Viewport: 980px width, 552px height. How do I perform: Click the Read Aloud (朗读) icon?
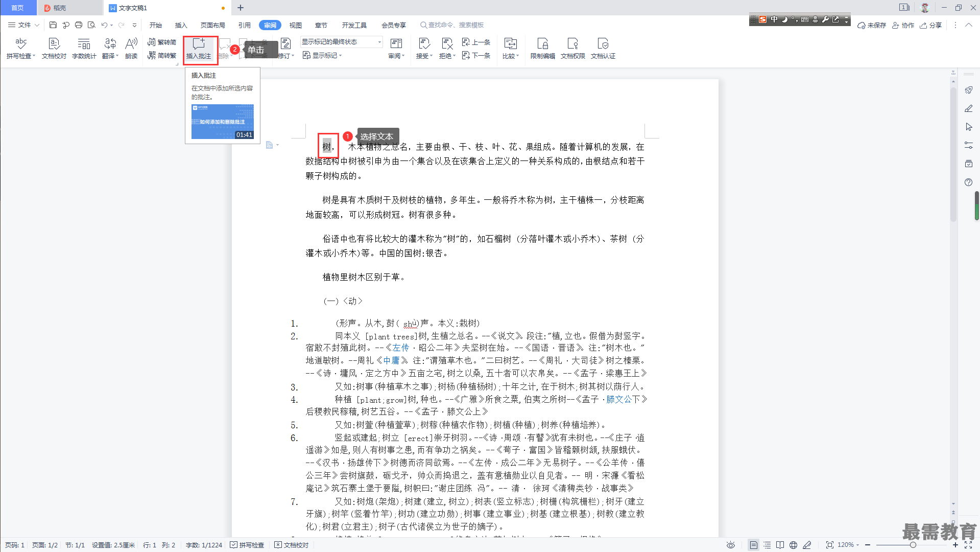[x=131, y=49]
